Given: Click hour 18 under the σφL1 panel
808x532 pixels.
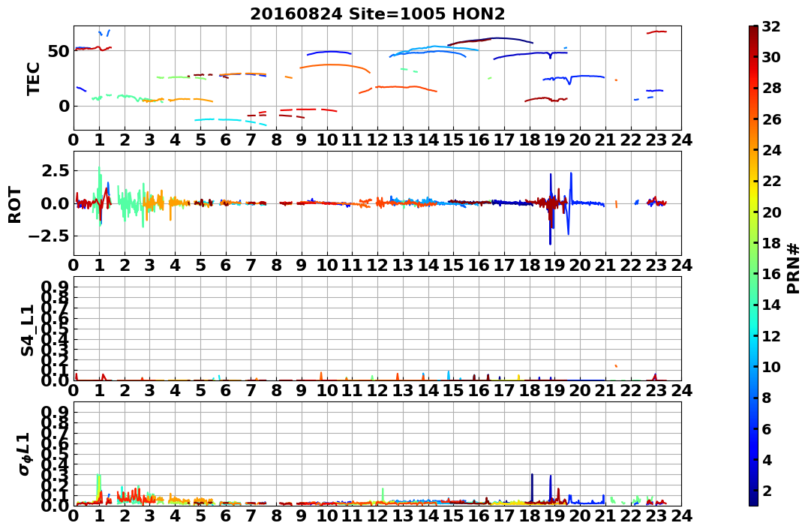Looking at the screenshot, I should [x=529, y=515].
